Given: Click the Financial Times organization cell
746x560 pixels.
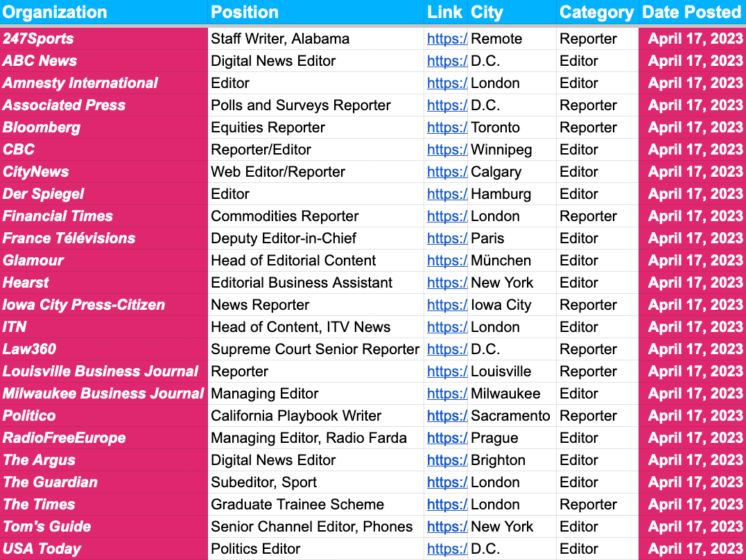Looking at the screenshot, I should coord(58,216).
